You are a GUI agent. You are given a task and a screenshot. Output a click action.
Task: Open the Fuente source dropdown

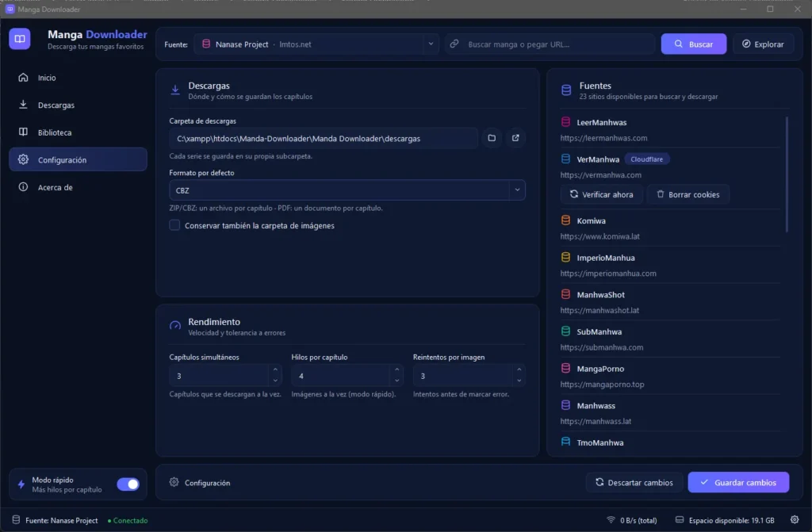[316, 44]
